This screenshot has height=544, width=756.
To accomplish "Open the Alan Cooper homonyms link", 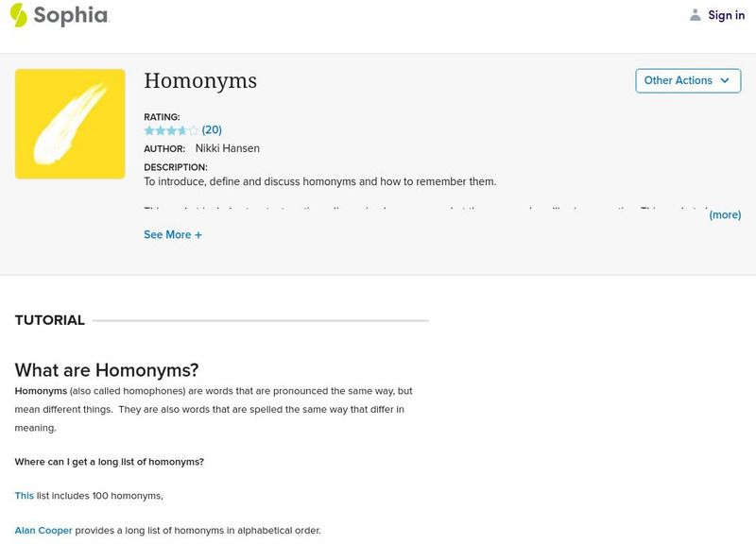I will coord(43,531).
